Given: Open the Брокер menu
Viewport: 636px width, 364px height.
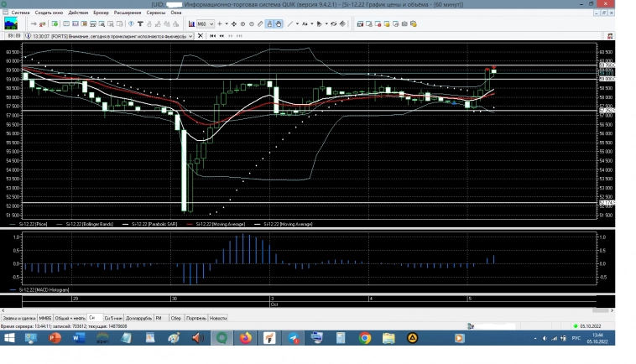Looking at the screenshot, I should tap(101, 13).
